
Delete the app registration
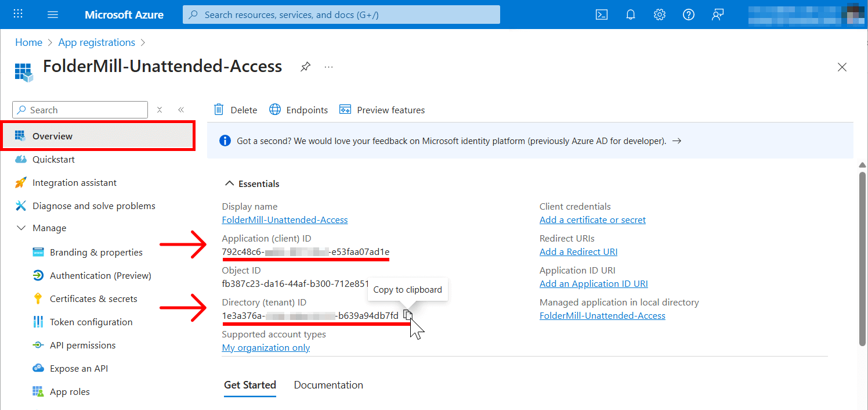pos(234,109)
